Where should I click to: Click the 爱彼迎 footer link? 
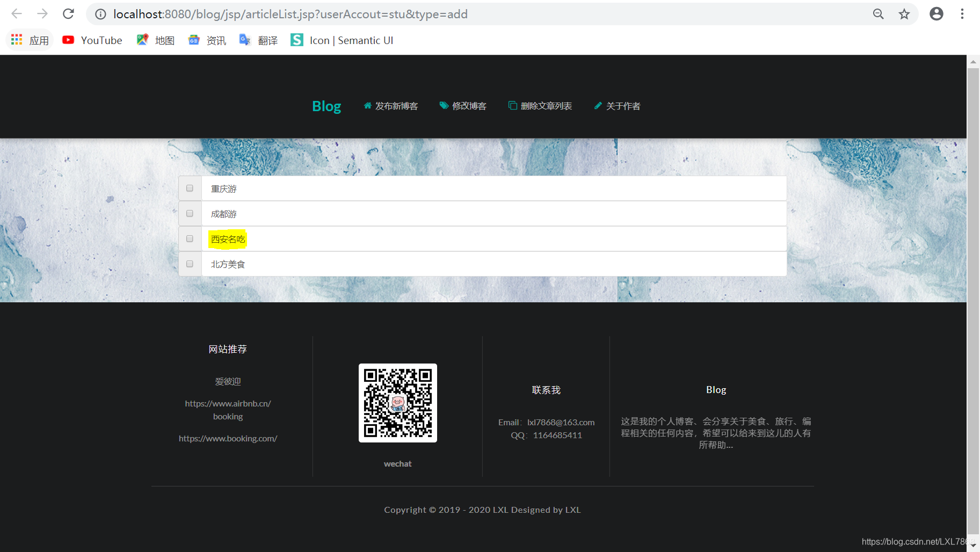tap(228, 381)
